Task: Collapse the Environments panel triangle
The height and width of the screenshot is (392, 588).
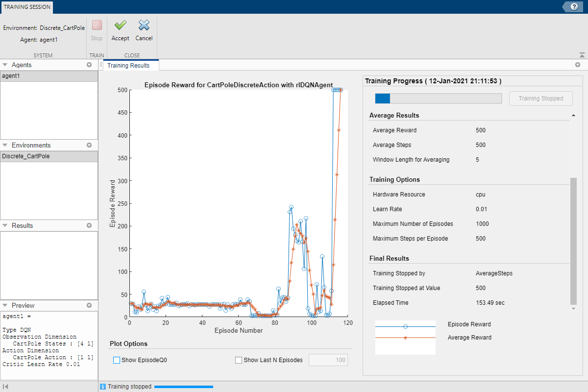Action: click(x=5, y=145)
